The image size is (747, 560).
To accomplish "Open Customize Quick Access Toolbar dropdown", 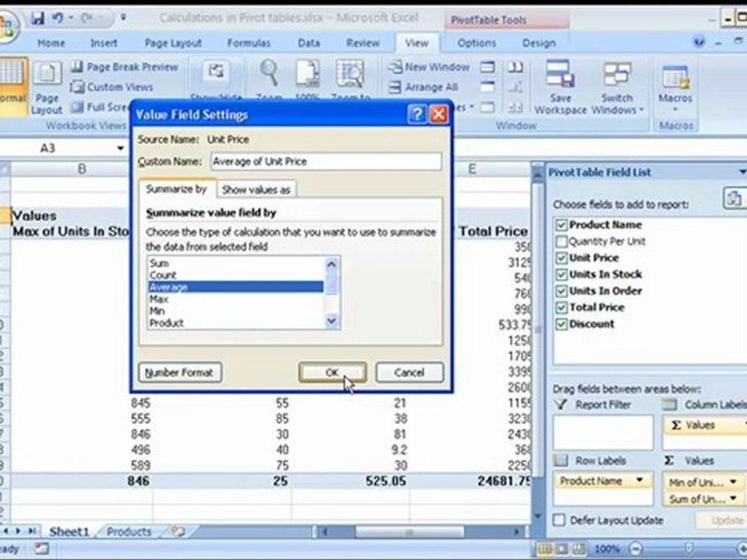I will pyautogui.click(x=124, y=18).
